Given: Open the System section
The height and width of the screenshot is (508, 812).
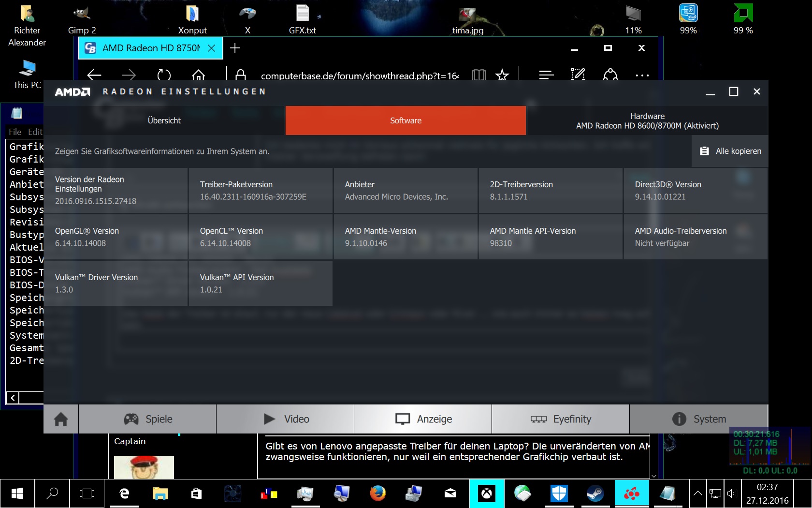Looking at the screenshot, I should [x=699, y=419].
